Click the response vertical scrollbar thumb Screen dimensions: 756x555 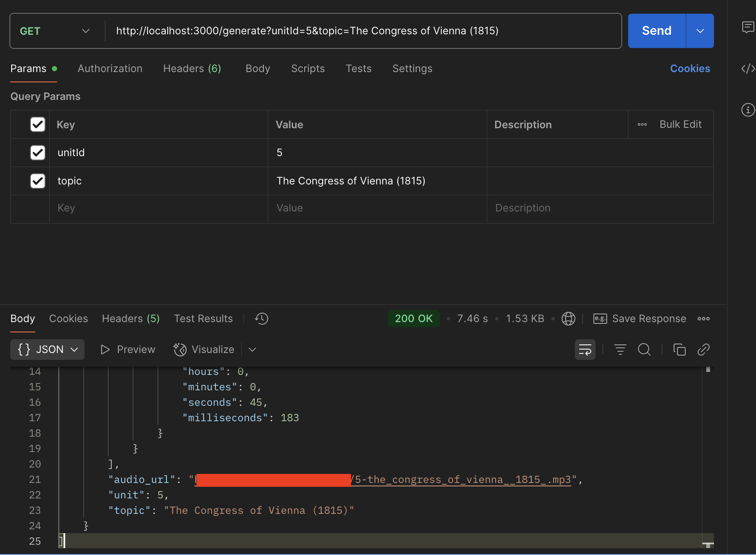tap(708, 369)
